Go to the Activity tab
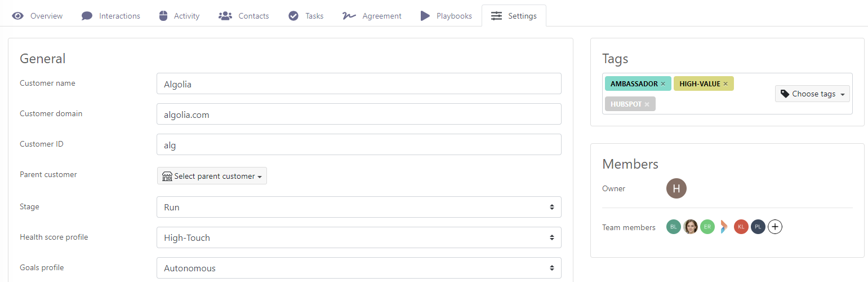This screenshot has width=868, height=282. [179, 16]
